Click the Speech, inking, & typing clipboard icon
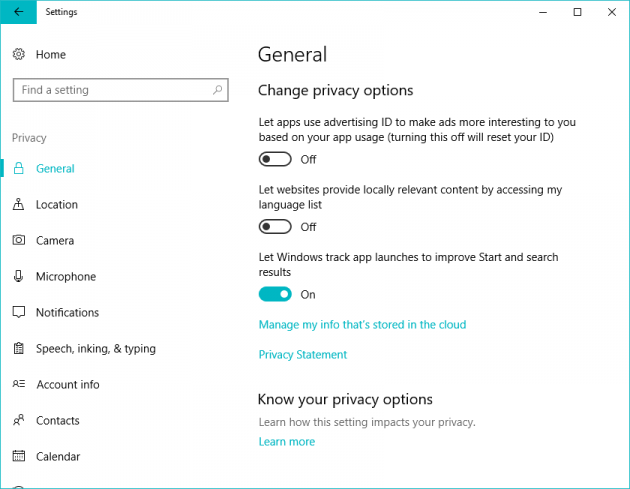630x489 pixels. coord(18,348)
